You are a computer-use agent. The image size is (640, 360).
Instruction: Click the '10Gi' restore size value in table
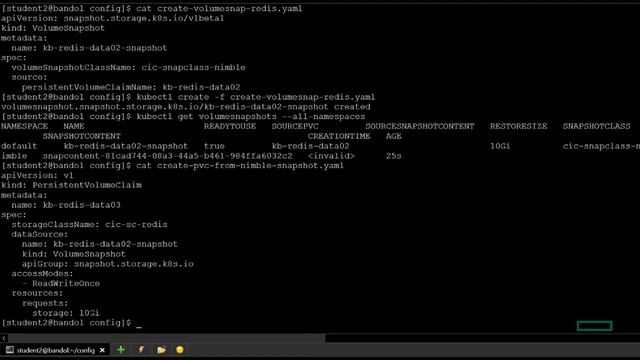point(500,146)
